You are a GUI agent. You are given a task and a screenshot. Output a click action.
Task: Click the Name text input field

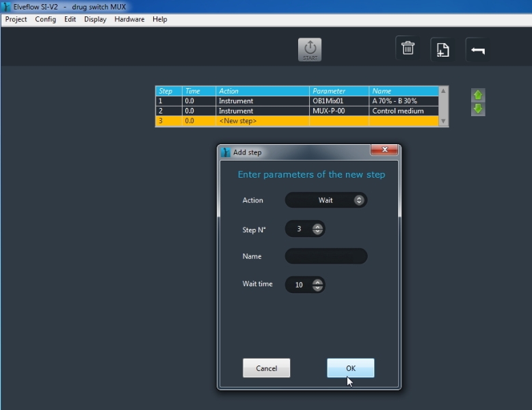(x=326, y=256)
